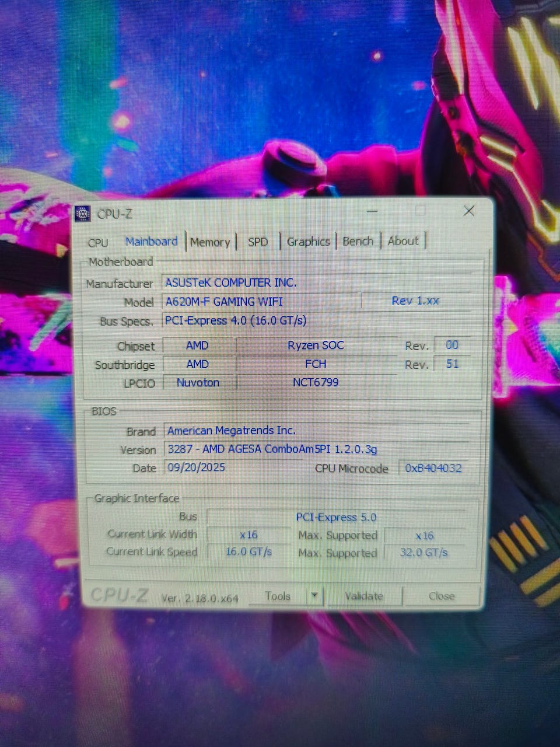Click the CPU-Z app icon in title bar
The width and height of the screenshot is (560, 747).
[x=83, y=214]
